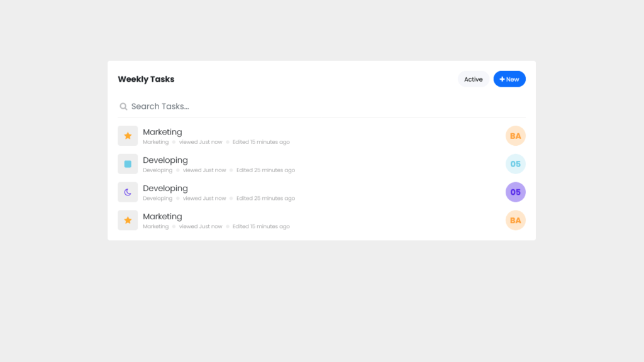
Task: Click the purple 05 avatar badge
Action: 515,192
